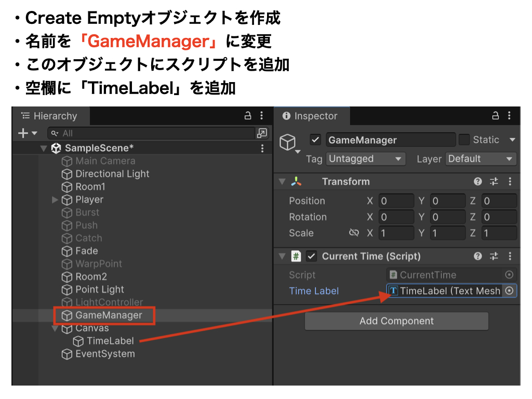Open search-by-type icon in Hierarchy search bar
Image resolution: width=532 pixels, height=399 pixels.
262,134
